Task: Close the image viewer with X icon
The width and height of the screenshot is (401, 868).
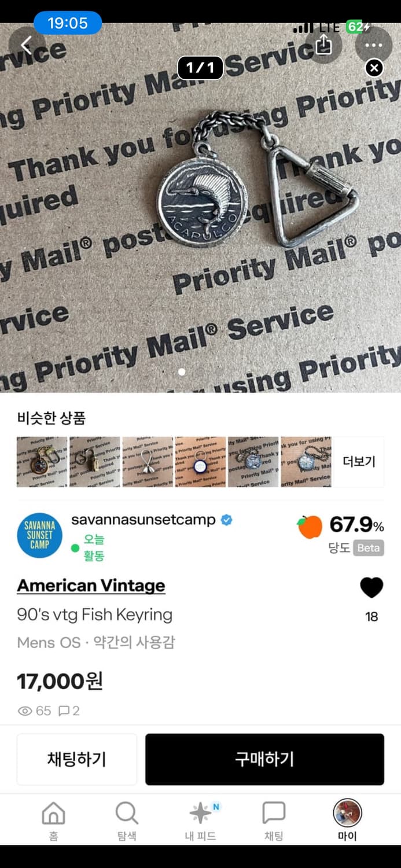Action: [x=374, y=68]
